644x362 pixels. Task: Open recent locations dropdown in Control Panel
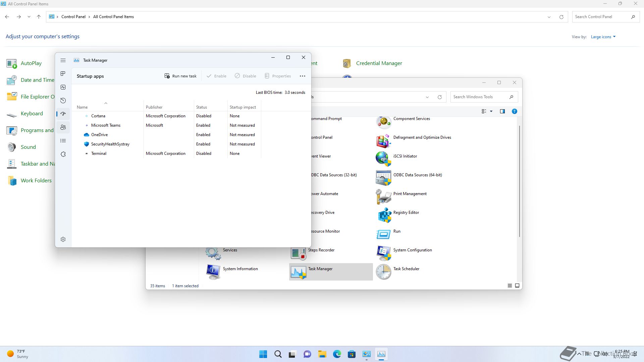pyautogui.click(x=29, y=17)
